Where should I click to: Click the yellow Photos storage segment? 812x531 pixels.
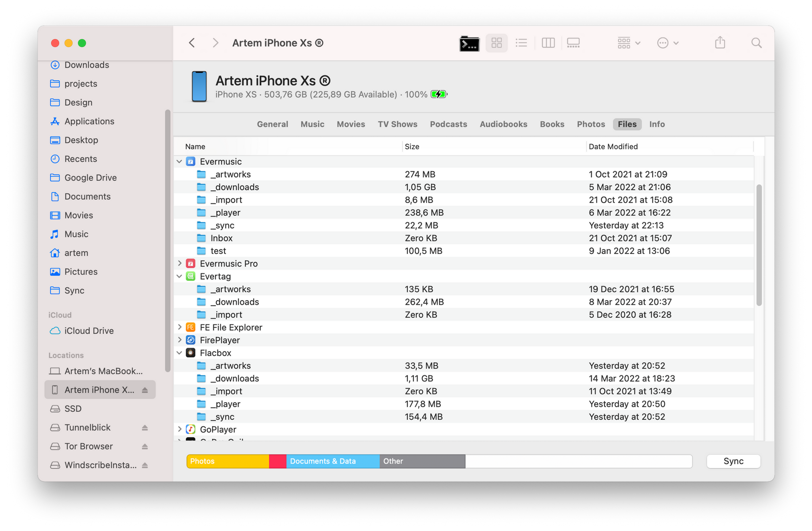[227, 461]
